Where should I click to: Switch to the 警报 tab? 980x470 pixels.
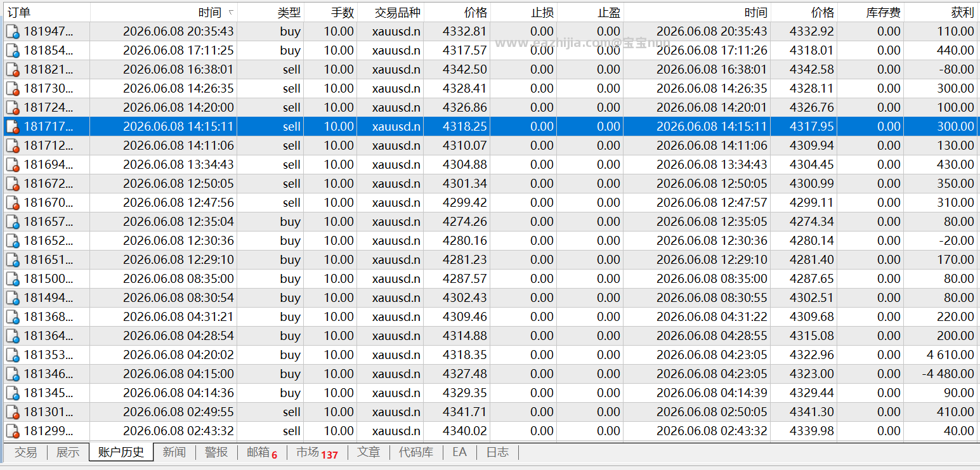tap(216, 452)
